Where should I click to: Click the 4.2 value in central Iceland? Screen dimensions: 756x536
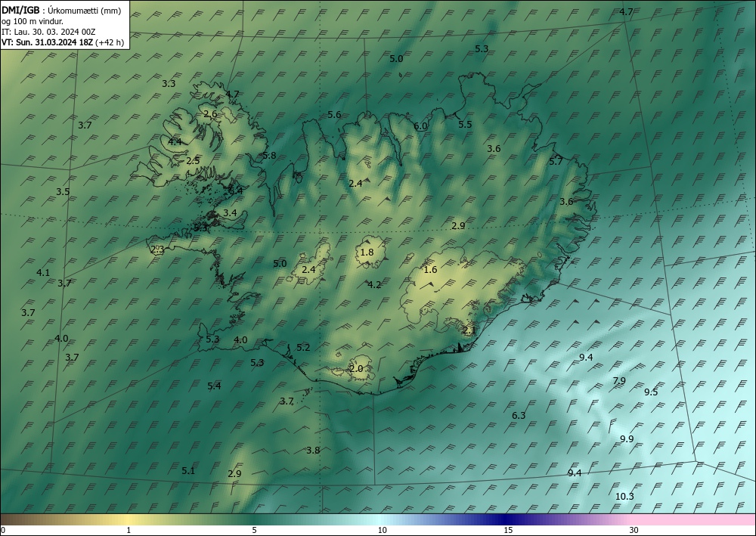click(x=374, y=285)
